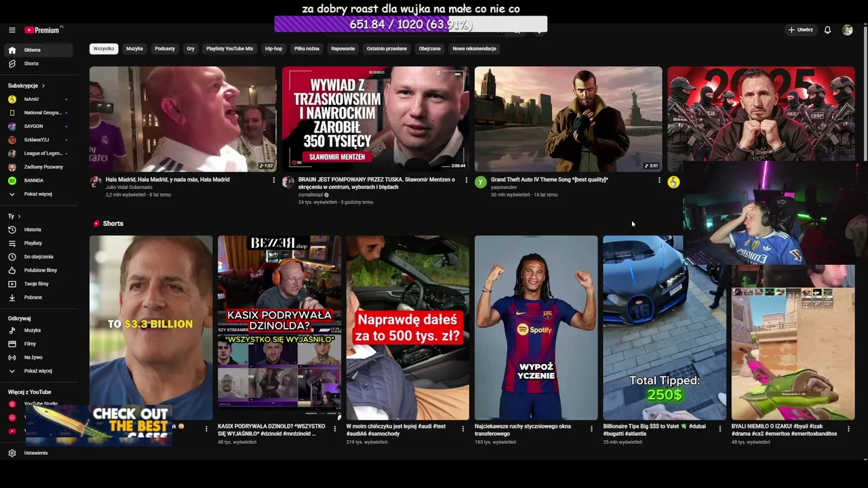Open BANNDA subscription channel
The height and width of the screenshot is (488, 868).
coord(40,181)
